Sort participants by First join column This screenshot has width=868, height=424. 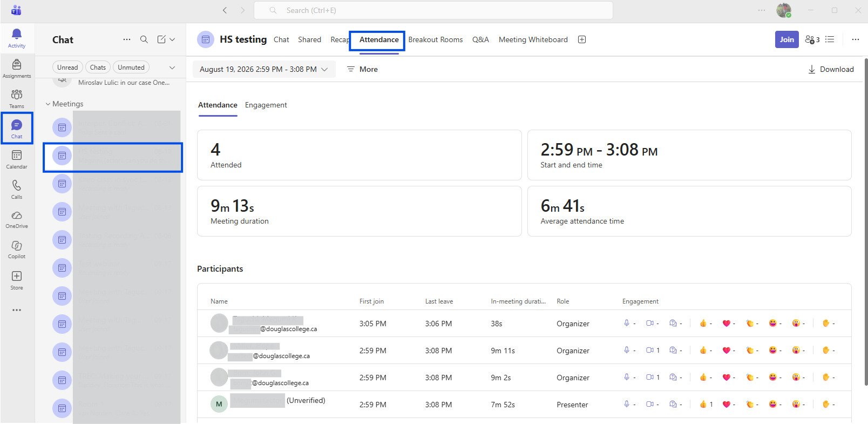(371, 301)
